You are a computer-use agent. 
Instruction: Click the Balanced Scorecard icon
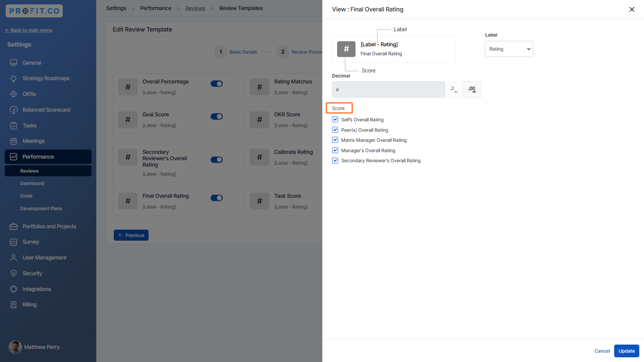(13, 110)
